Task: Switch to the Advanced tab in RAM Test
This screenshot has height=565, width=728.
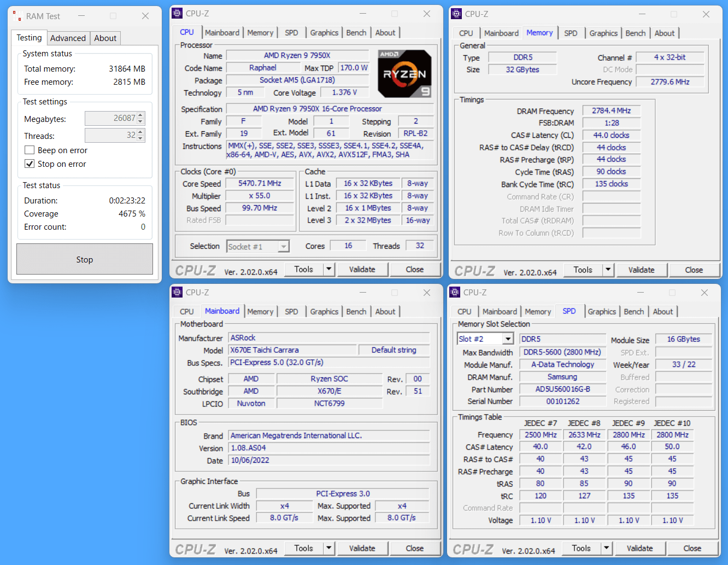Action: [68, 38]
